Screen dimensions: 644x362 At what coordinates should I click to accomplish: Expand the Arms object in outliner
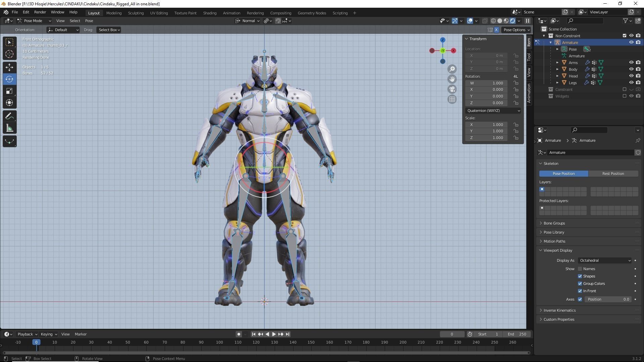tap(557, 63)
